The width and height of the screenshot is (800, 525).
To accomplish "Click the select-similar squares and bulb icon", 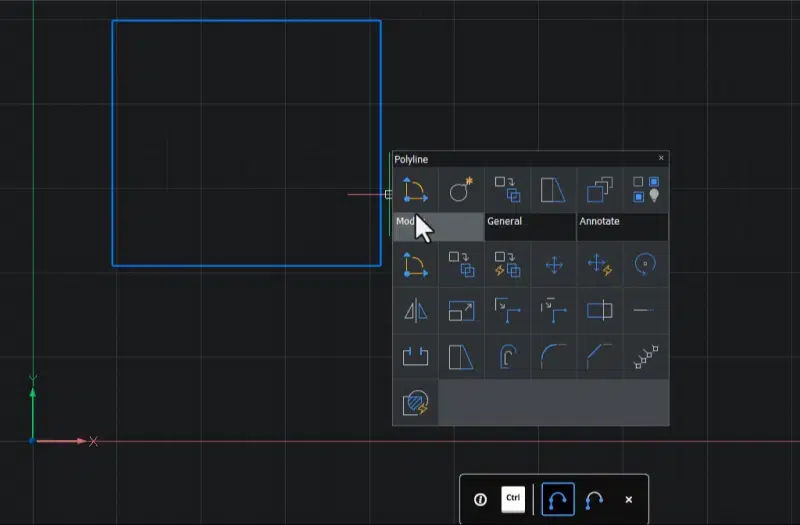I will click(x=645, y=190).
